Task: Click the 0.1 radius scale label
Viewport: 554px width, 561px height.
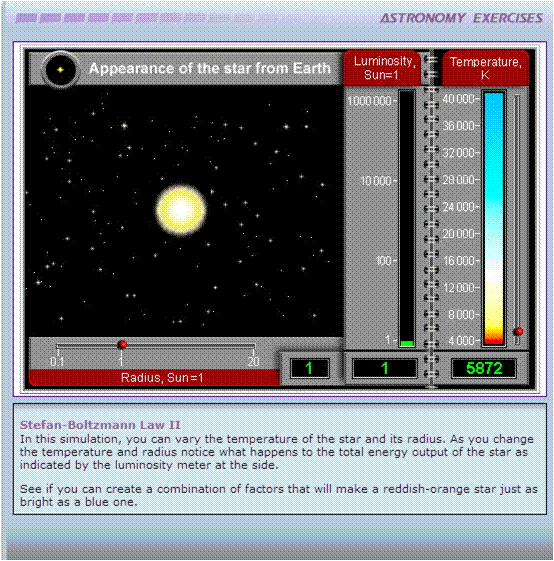Action: tap(57, 362)
